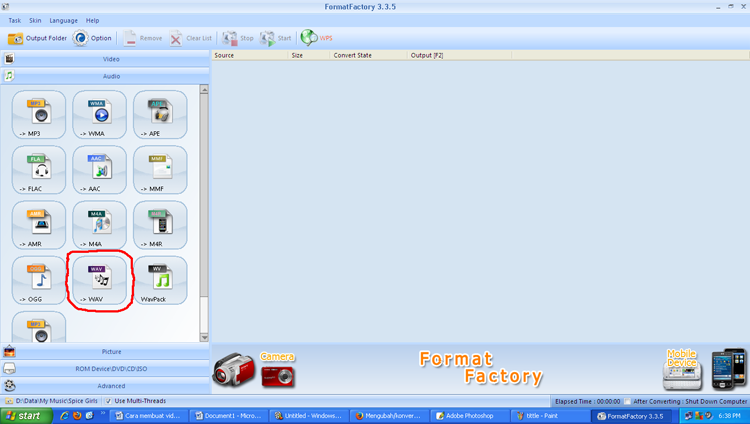
Task: Select the -> FLAC format icon
Action: tap(39, 170)
